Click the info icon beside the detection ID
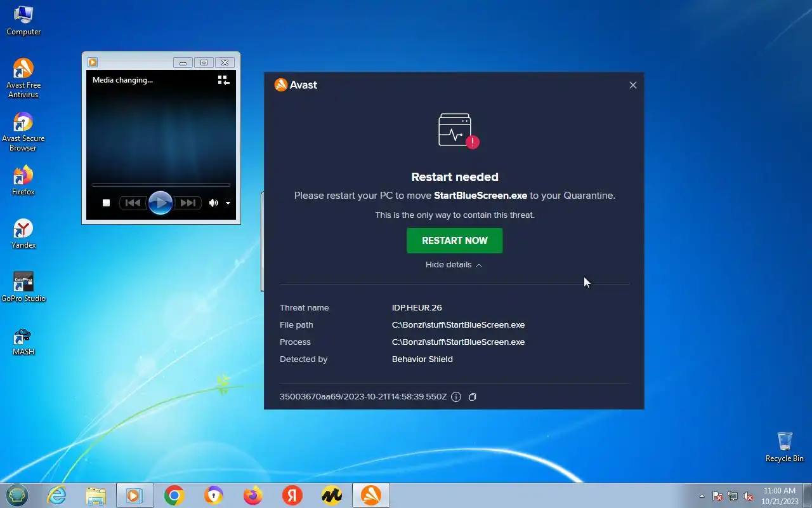812x508 pixels. (455, 397)
